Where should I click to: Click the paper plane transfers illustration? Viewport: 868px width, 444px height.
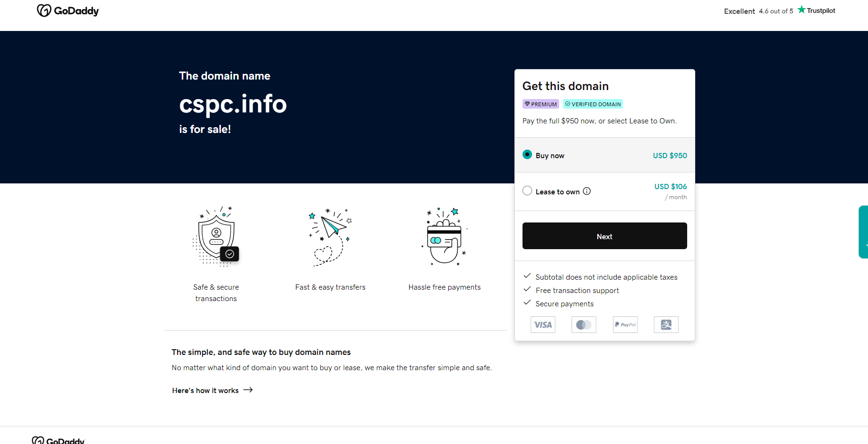(330, 237)
